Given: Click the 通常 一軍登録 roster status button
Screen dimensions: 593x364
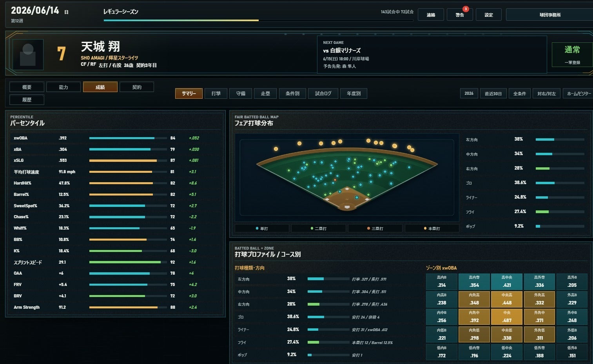Looking at the screenshot, I should 572,54.
